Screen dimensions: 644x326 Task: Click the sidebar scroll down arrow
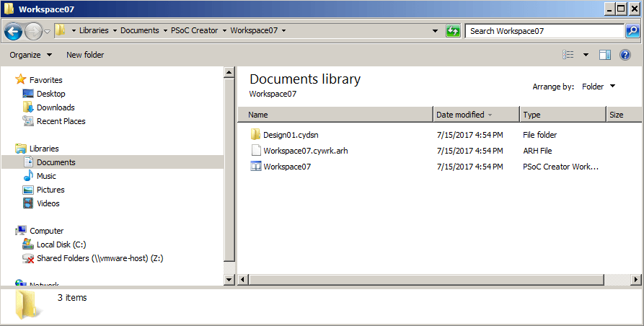point(229,280)
